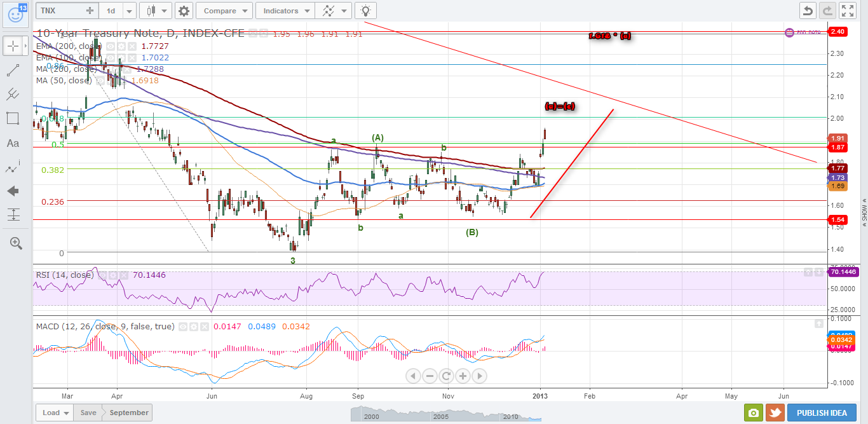868x424 pixels.
Task: Select the pattern/Elliott wave tool
Action: (x=13, y=167)
